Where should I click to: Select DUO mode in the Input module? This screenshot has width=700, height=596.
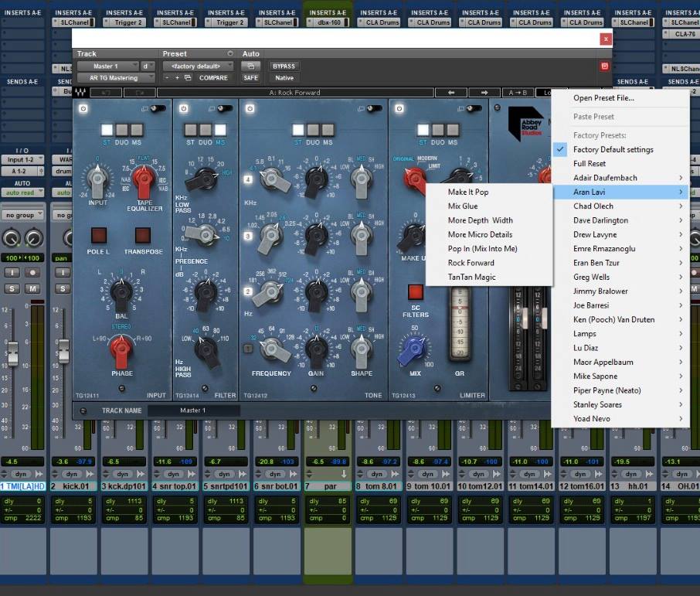(x=122, y=130)
